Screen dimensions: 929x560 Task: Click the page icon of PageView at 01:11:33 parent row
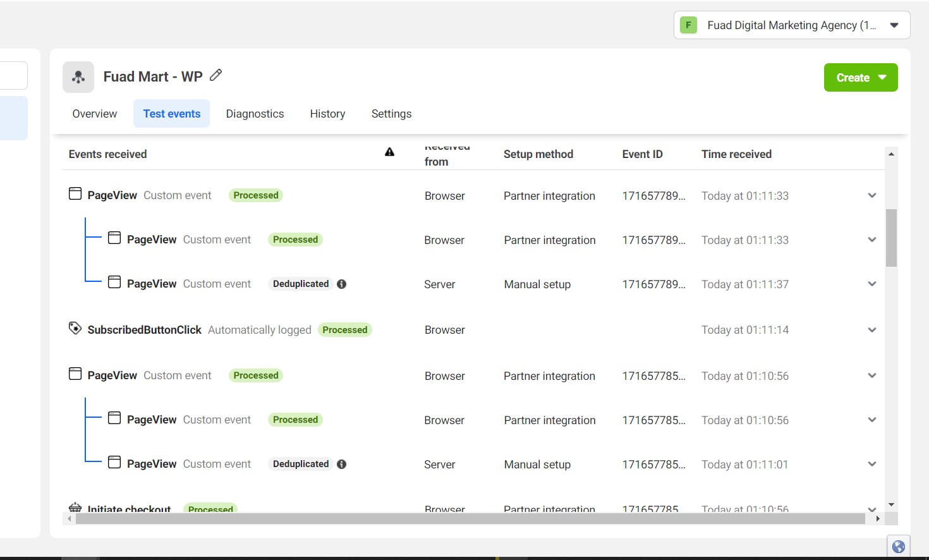click(x=75, y=193)
